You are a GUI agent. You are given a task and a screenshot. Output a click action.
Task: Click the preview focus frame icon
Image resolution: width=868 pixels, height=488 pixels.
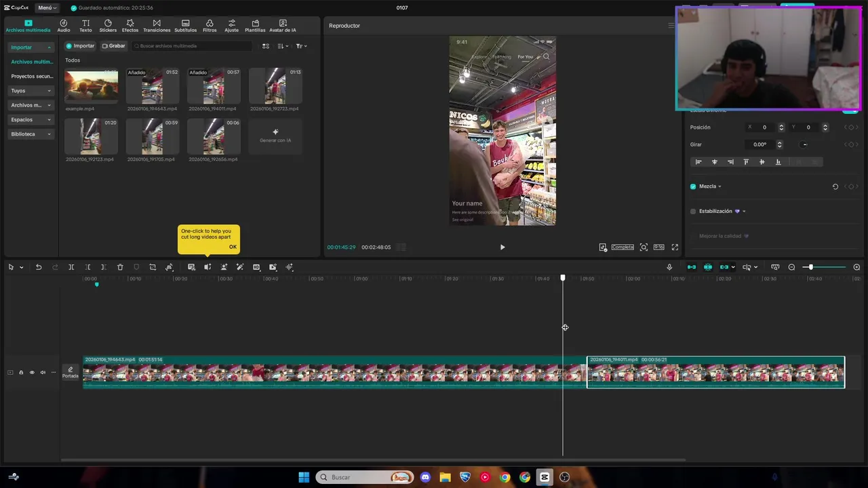click(644, 247)
